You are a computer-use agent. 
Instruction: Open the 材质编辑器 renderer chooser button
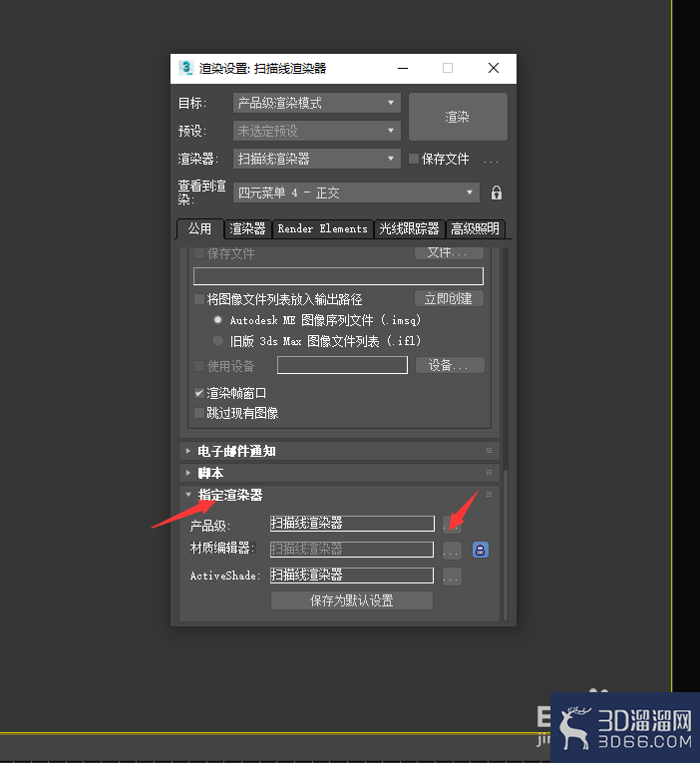click(452, 551)
